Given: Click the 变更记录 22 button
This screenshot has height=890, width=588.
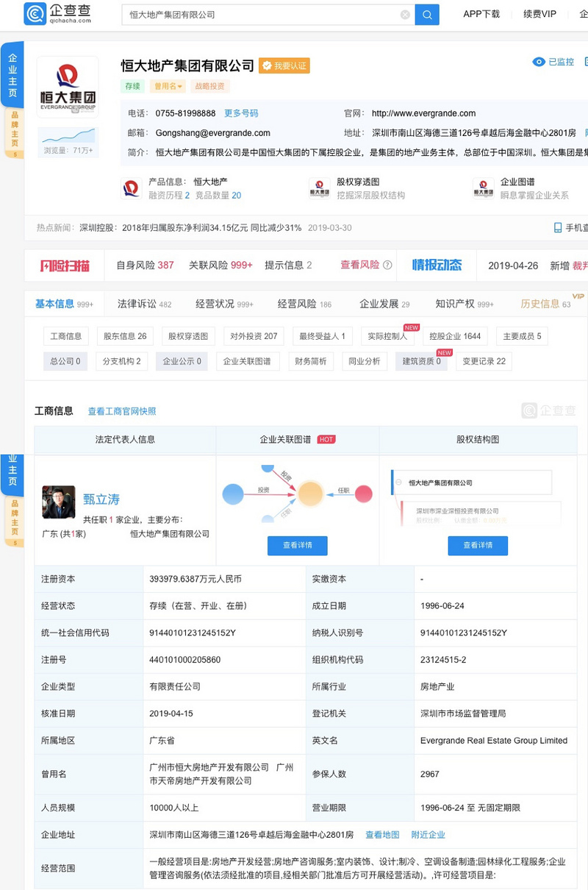Looking at the screenshot, I should 484,361.
